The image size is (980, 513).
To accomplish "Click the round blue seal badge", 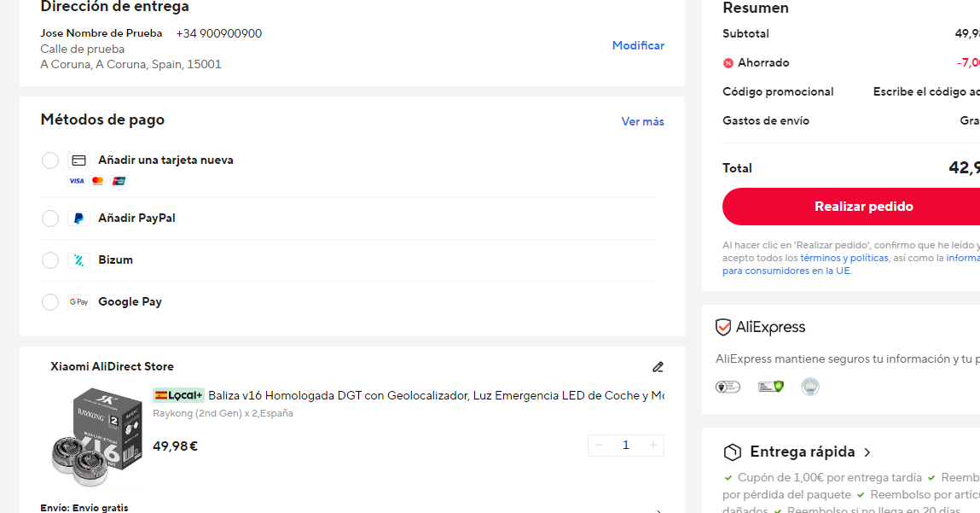I will coord(810,387).
